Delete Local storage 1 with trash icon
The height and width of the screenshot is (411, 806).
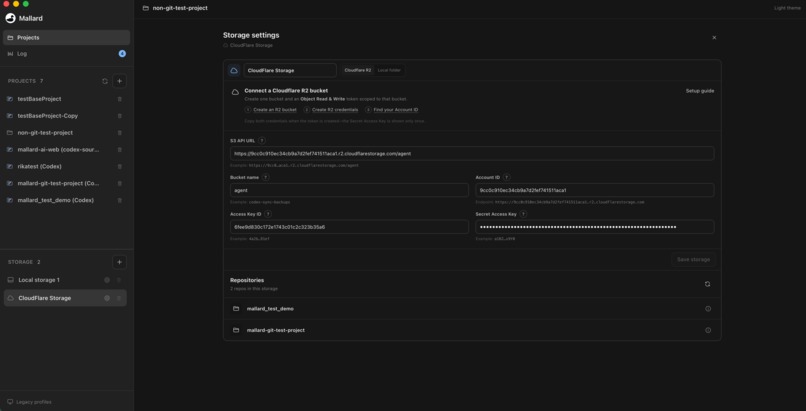pos(119,280)
